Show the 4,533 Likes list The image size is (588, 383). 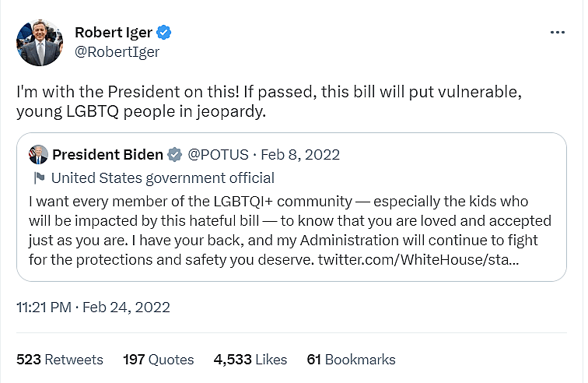(250, 360)
